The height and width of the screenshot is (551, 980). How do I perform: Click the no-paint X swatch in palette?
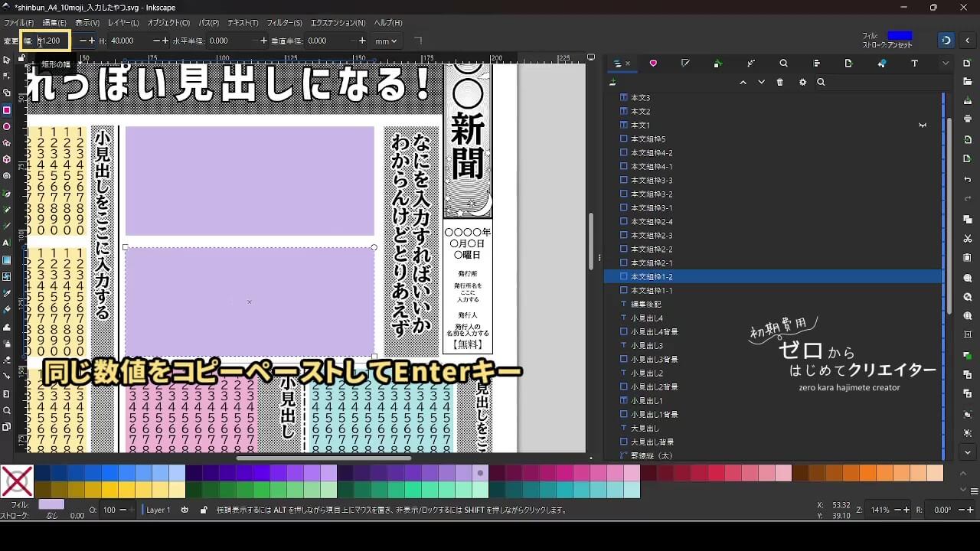[16, 481]
